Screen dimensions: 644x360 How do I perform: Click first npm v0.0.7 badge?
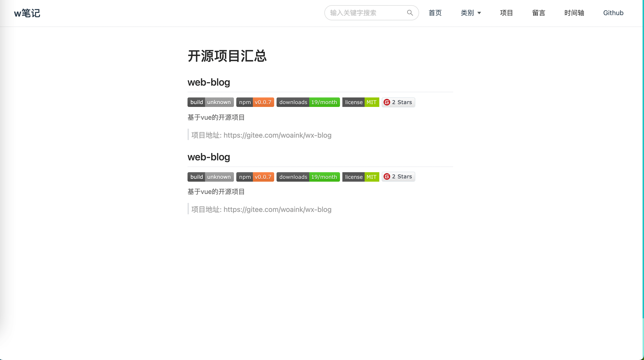click(x=255, y=102)
